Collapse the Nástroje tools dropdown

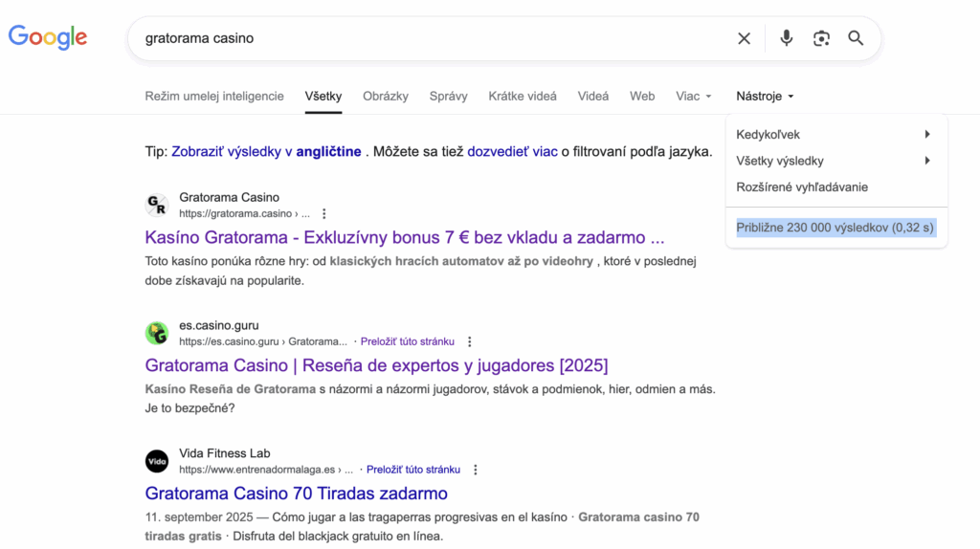(x=765, y=97)
